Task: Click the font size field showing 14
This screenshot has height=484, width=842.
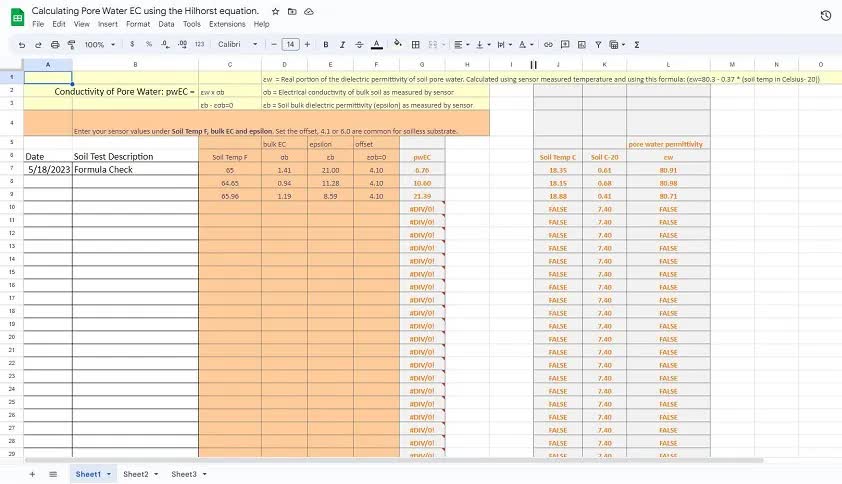Action: point(291,45)
